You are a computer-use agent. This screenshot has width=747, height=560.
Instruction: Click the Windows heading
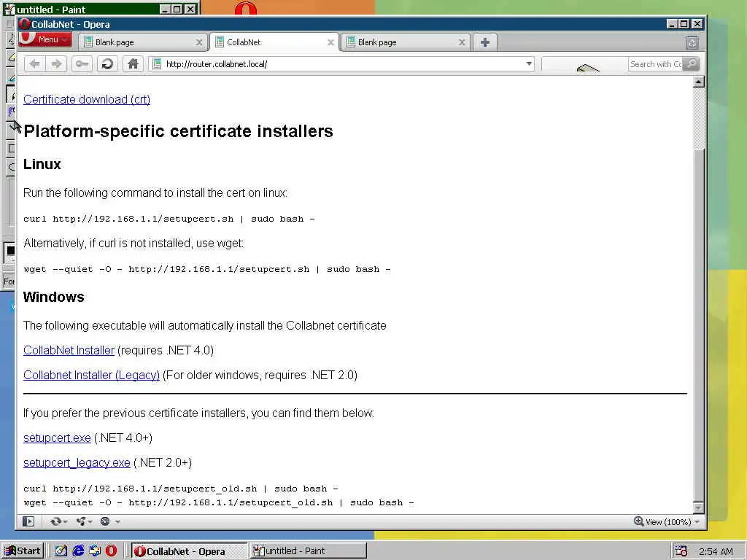[x=54, y=297]
